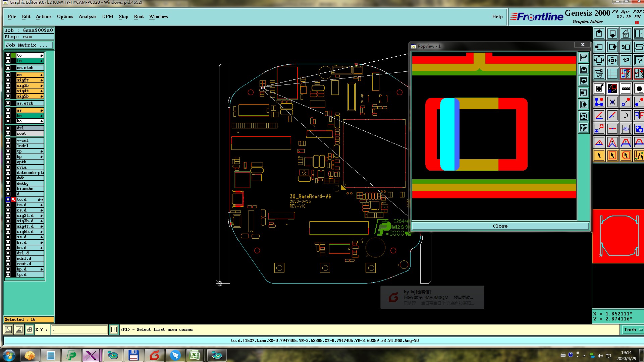
Task: Toggle the grid display icon
Action: [612, 74]
